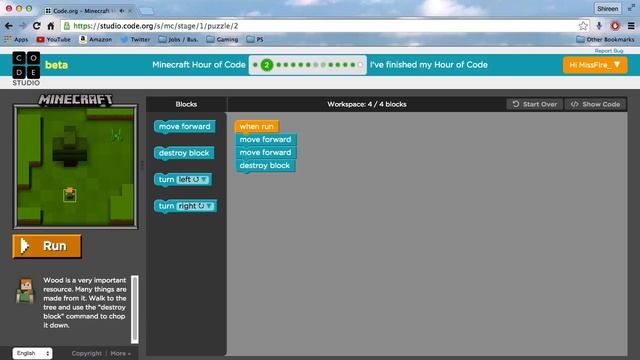Expand the More footer menu
640x360 pixels.
(121, 353)
